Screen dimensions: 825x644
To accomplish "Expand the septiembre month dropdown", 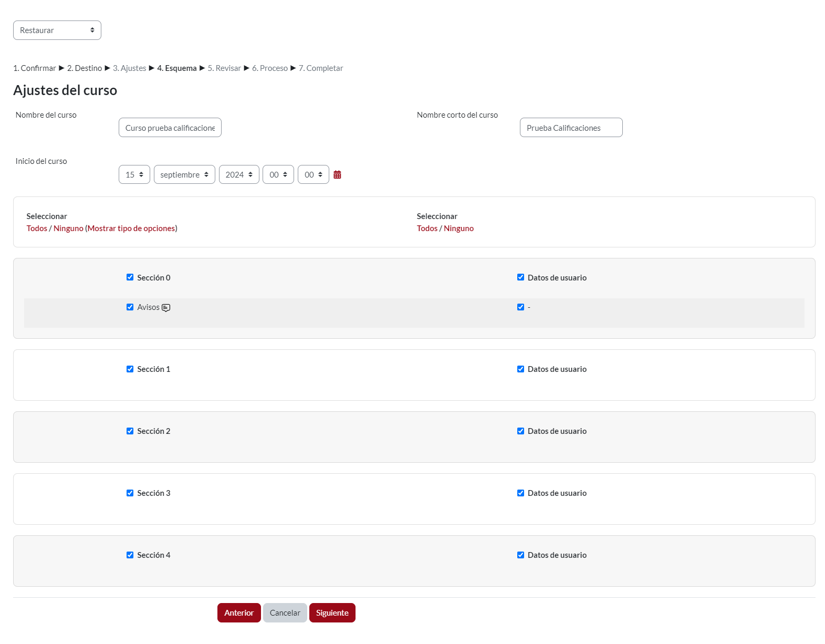I will pos(184,175).
